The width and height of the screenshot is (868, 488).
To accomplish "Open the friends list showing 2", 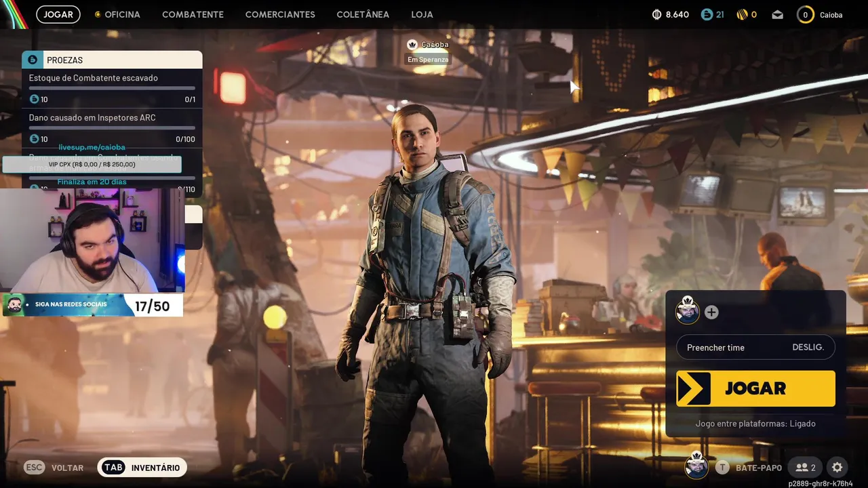I will [x=806, y=468].
